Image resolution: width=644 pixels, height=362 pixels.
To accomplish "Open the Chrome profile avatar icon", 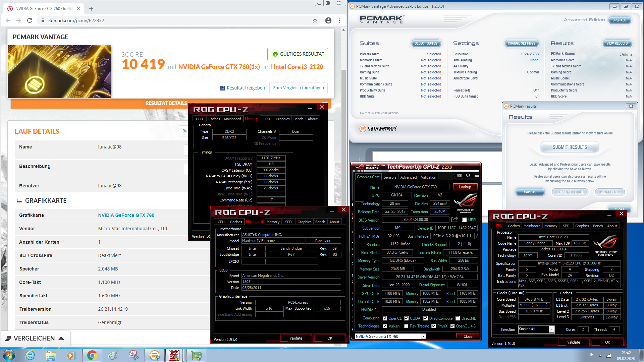I will click(328, 20).
